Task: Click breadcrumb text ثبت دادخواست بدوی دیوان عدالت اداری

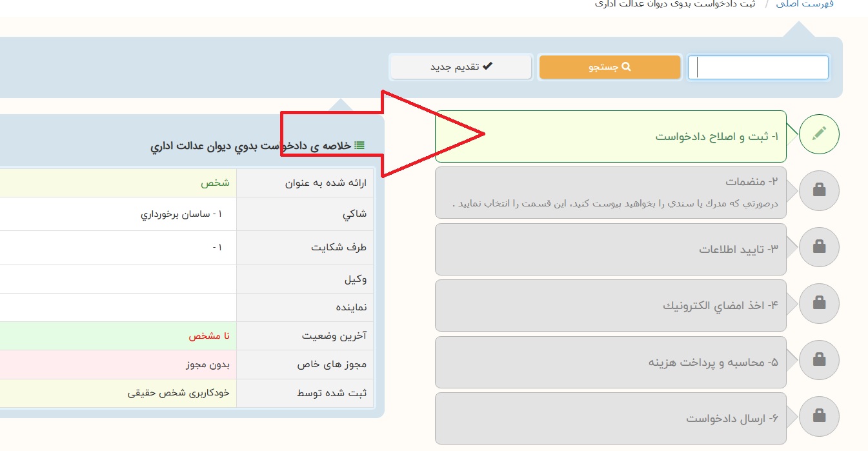Action: click(675, 3)
